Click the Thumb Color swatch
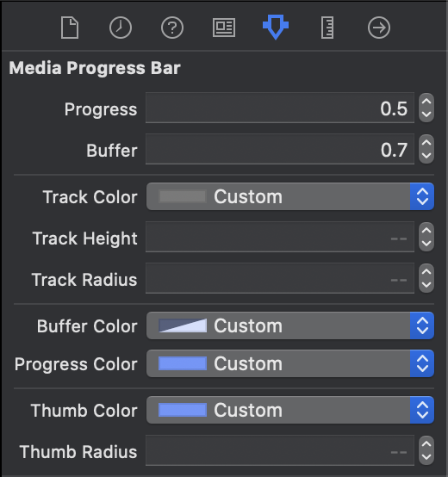Viewport: 448px width, 477px height. pos(183,410)
